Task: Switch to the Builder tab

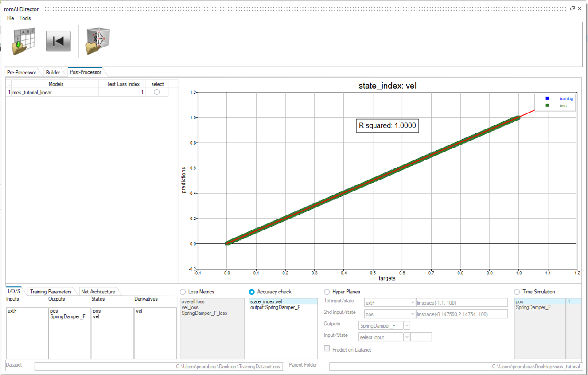Action: pyautogui.click(x=53, y=72)
